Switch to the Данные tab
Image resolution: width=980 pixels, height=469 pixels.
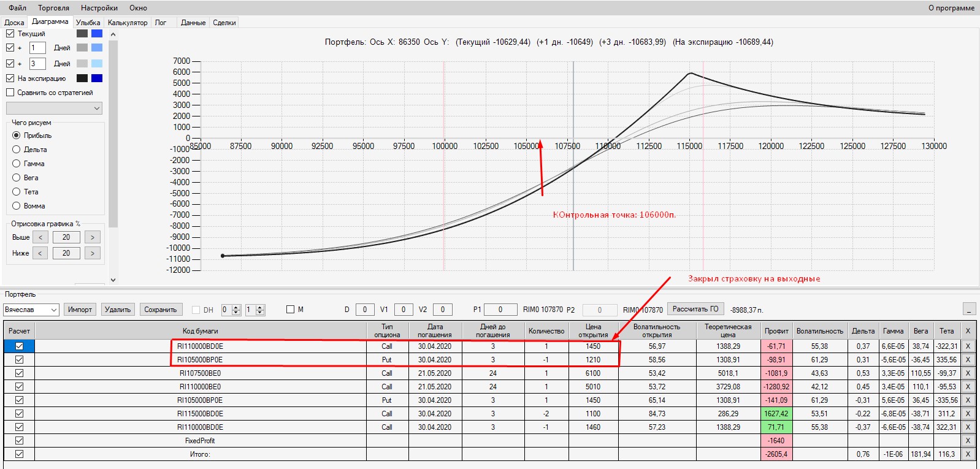[x=193, y=23]
